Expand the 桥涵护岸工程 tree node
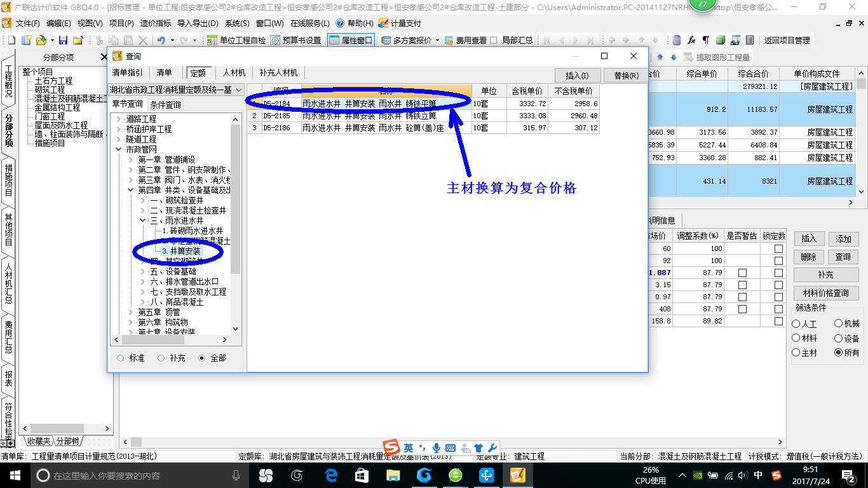 point(119,129)
